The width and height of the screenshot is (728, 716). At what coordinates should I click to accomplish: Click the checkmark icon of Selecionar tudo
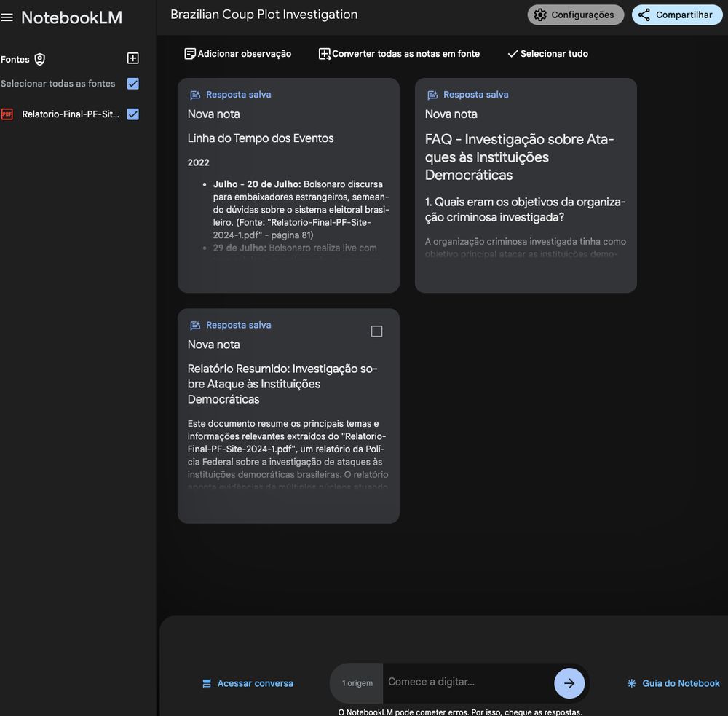point(513,54)
